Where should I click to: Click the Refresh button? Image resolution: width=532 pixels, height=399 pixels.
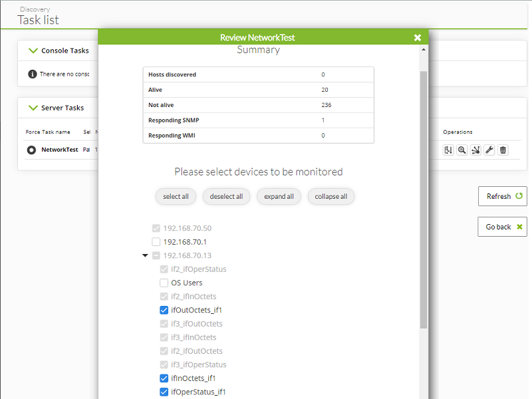[503, 196]
